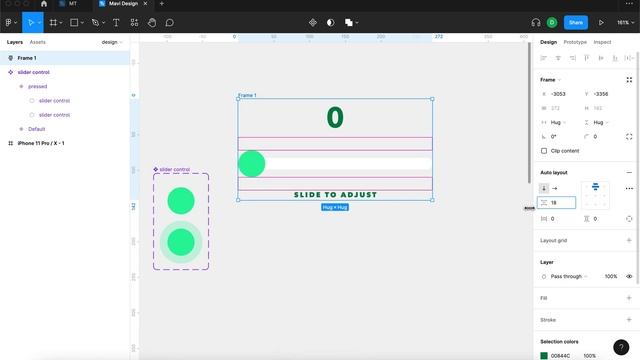
Task: Switch to the Inspect tab
Action: pos(602,42)
